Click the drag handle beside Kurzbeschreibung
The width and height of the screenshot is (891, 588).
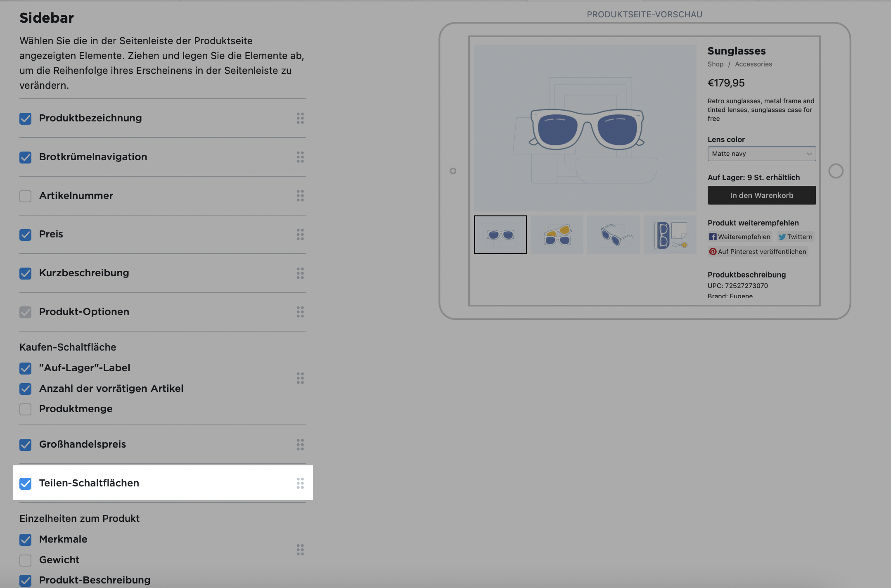pyautogui.click(x=301, y=273)
